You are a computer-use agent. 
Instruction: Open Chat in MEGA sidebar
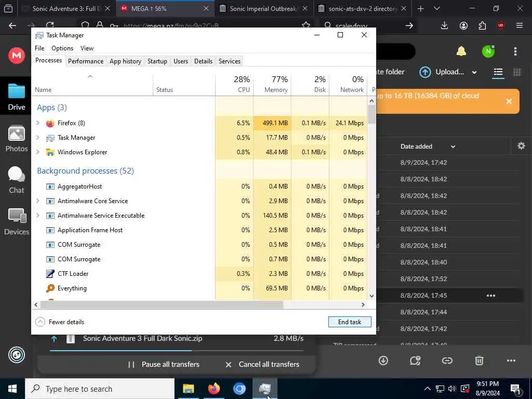pos(16,180)
